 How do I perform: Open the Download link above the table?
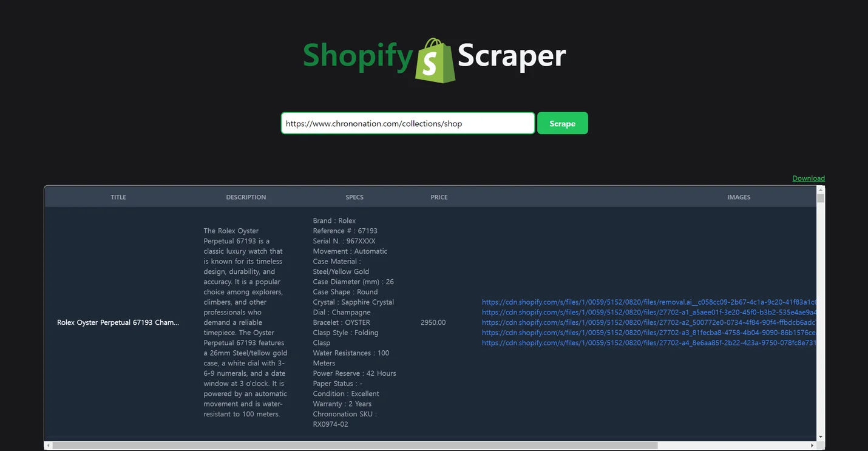tap(809, 178)
